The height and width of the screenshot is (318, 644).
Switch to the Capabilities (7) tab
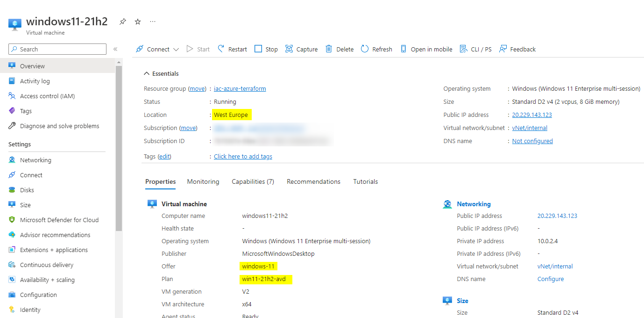point(253,181)
